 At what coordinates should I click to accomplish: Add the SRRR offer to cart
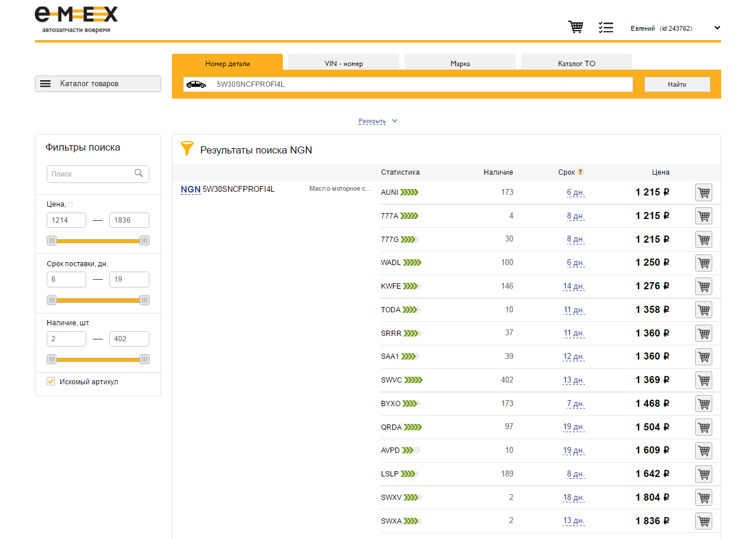click(x=703, y=334)
